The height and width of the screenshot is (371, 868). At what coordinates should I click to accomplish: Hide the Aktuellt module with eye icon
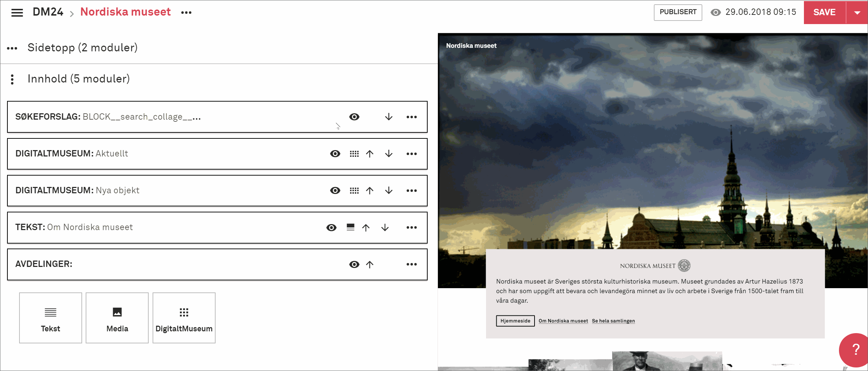pos(335,154)
